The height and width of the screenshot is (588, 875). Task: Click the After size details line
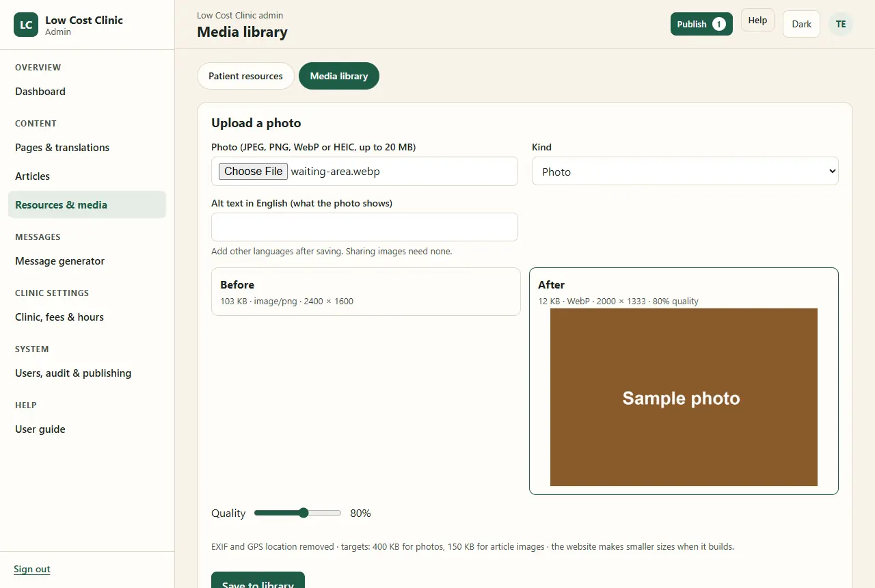[618, 301]
